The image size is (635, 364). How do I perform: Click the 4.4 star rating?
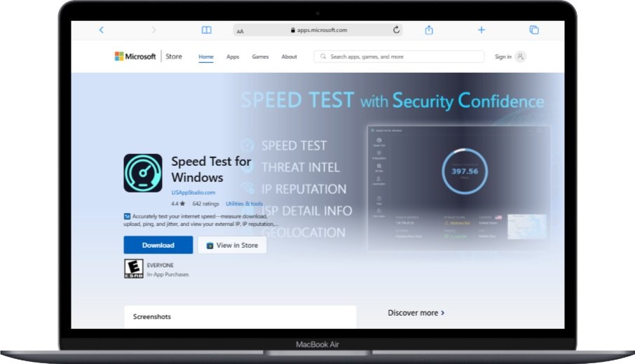click(x=178, y=204)
